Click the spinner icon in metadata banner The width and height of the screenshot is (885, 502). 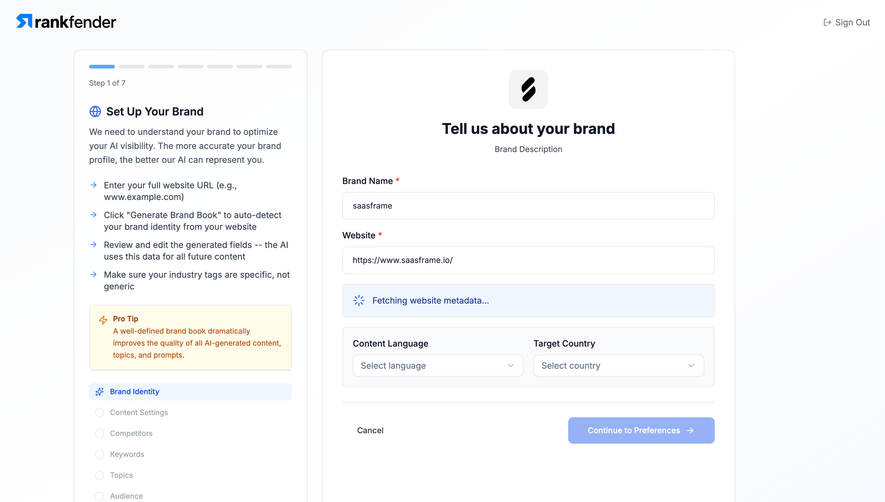359,300
